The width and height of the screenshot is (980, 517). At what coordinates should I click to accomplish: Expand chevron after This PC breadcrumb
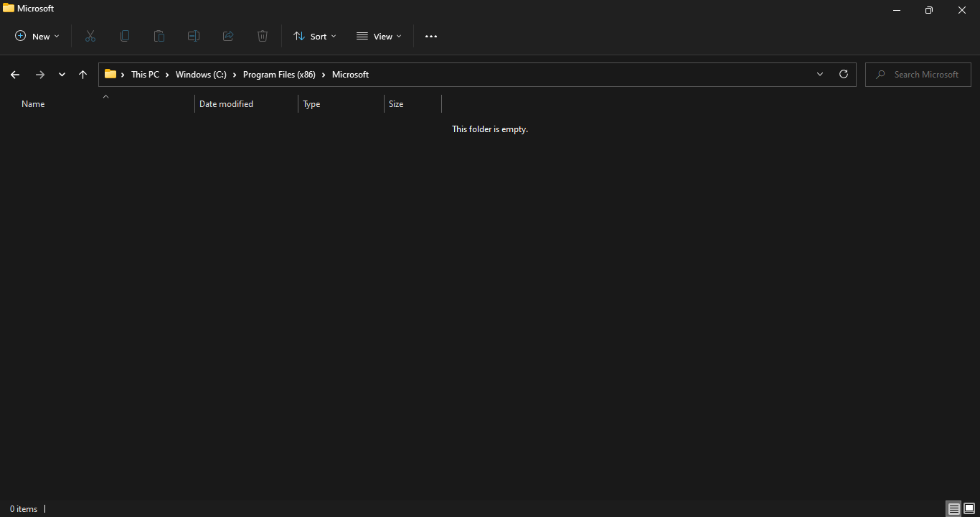[167, 75]
